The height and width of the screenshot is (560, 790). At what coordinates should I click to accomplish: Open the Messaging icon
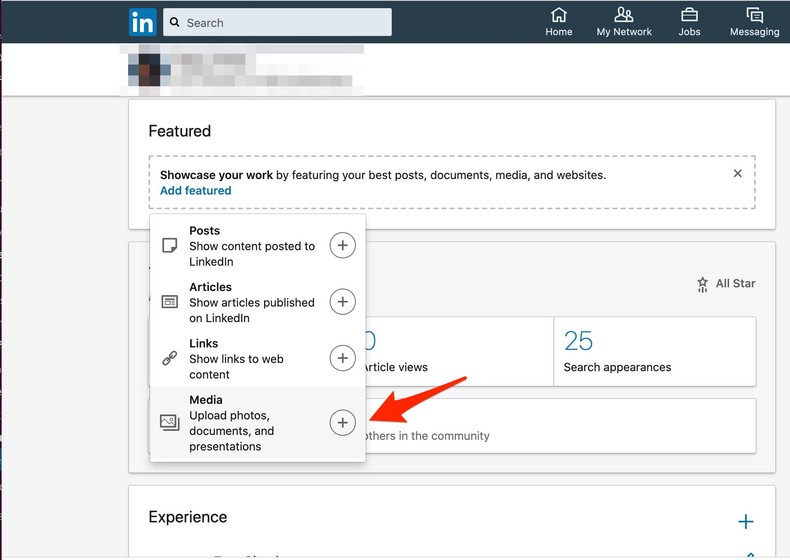tap(754, 15)
